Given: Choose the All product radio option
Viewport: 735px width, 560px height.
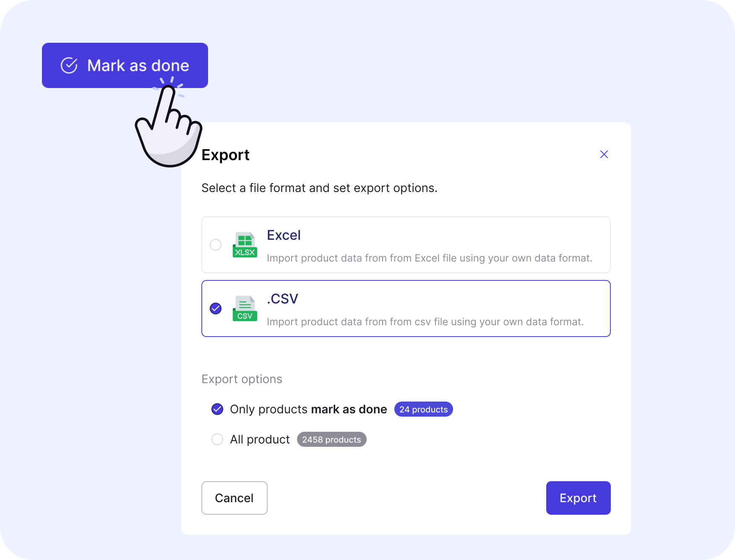Looking at the screenshot, I should [217, 439].
